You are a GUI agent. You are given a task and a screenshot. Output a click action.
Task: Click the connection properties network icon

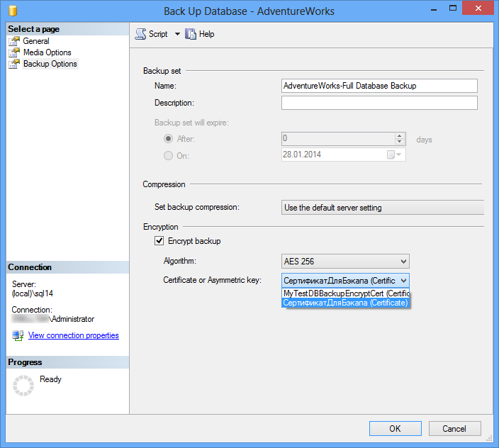[x=18, y=335]
